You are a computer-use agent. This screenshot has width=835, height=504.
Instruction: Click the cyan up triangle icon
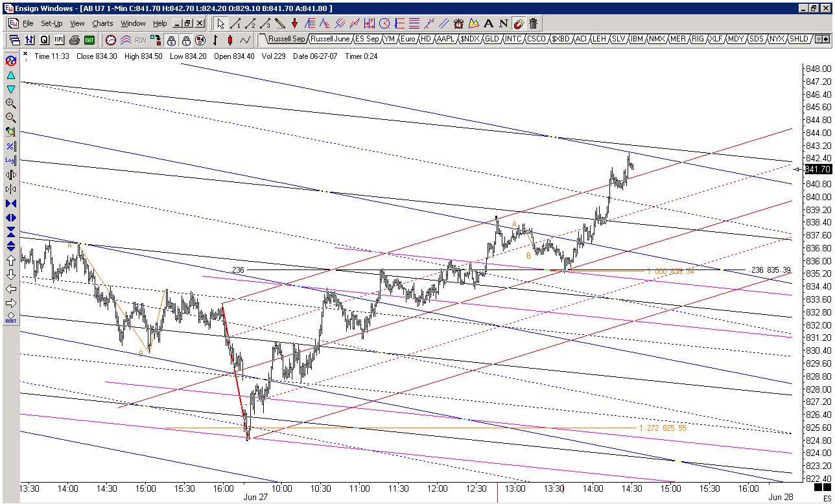11,75
